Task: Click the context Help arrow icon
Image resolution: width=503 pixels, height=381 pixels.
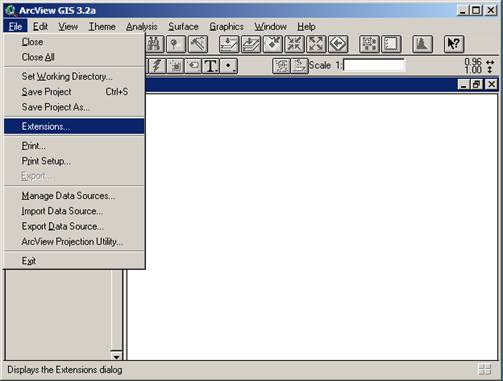Action: pos(454,44)
